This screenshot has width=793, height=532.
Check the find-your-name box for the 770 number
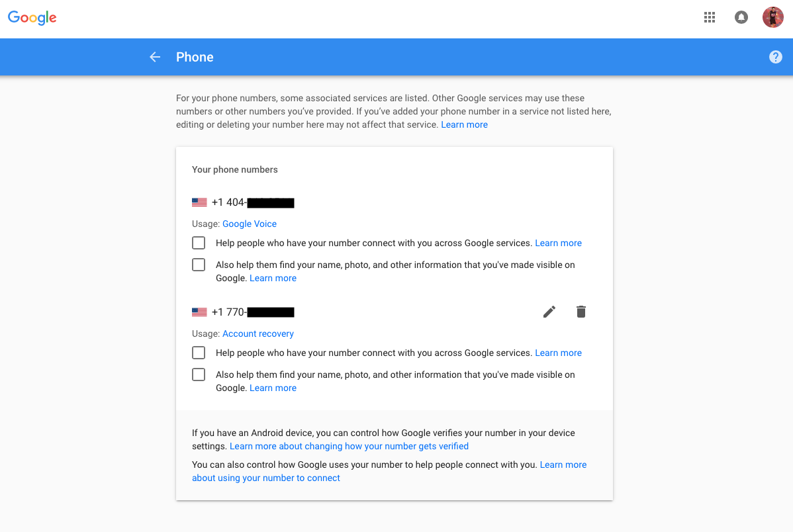(199, 375)
